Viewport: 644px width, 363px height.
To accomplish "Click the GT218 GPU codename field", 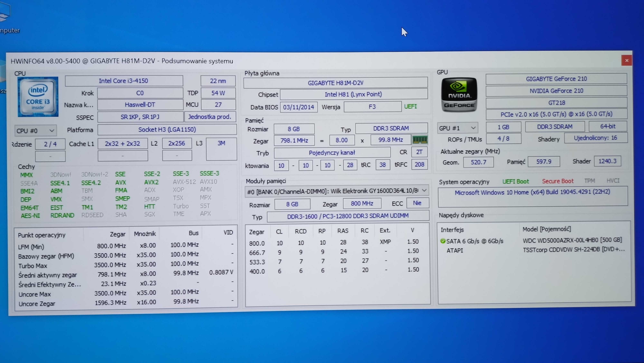I will [x=557, y=102].
